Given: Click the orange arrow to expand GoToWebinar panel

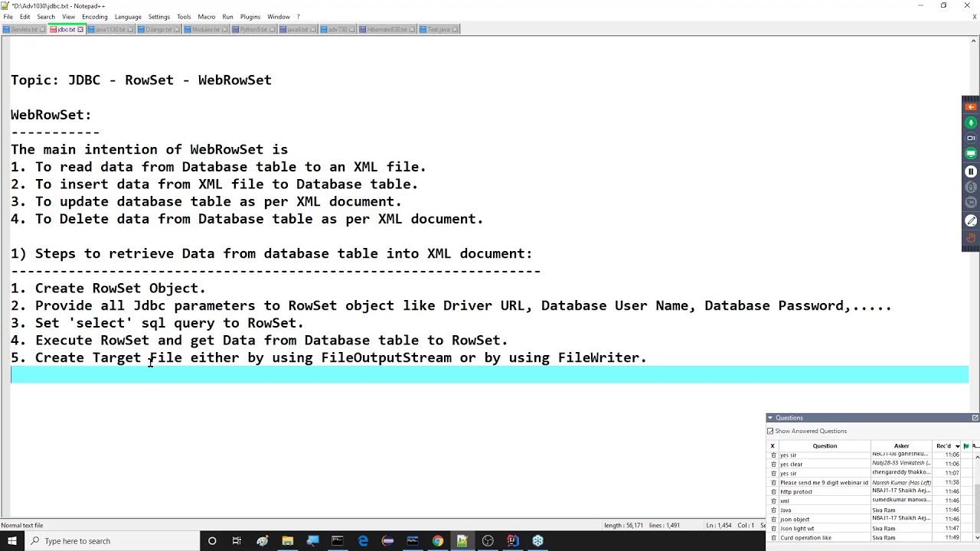Looking at the screenshot, I should [971, 106].
